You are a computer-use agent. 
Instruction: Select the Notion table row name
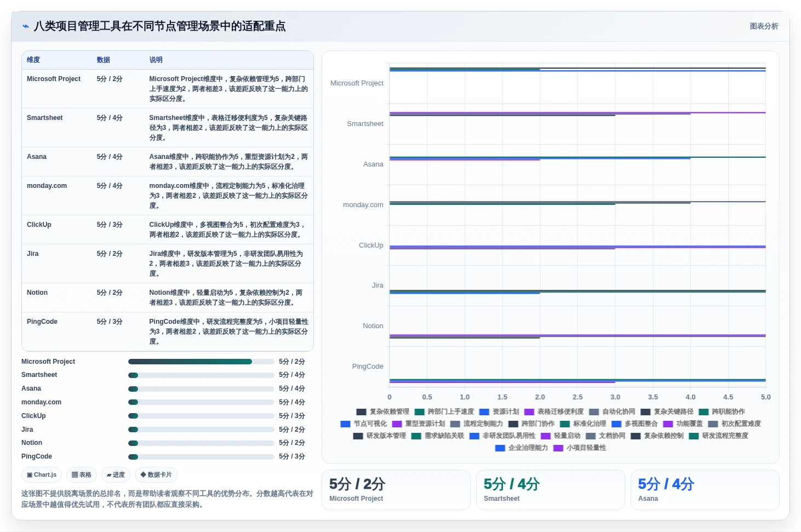click(x=37, y=293)
